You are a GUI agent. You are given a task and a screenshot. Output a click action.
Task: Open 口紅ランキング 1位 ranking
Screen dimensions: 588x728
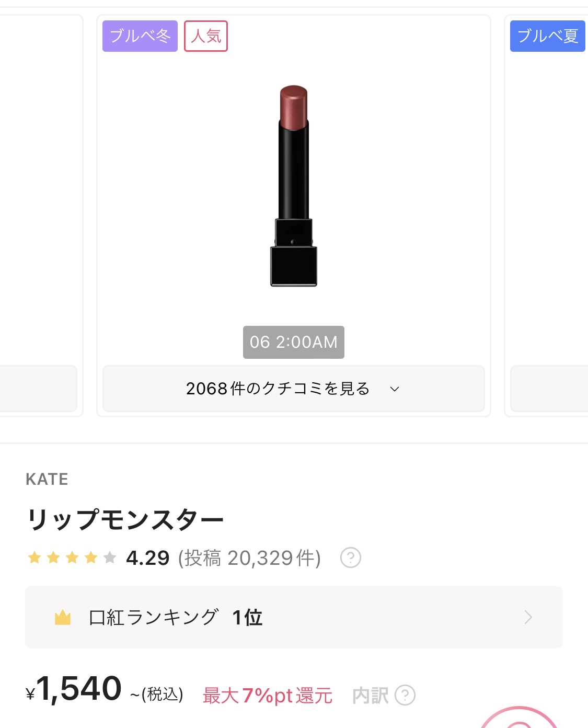pyautogui.click(x=176, y=618)
